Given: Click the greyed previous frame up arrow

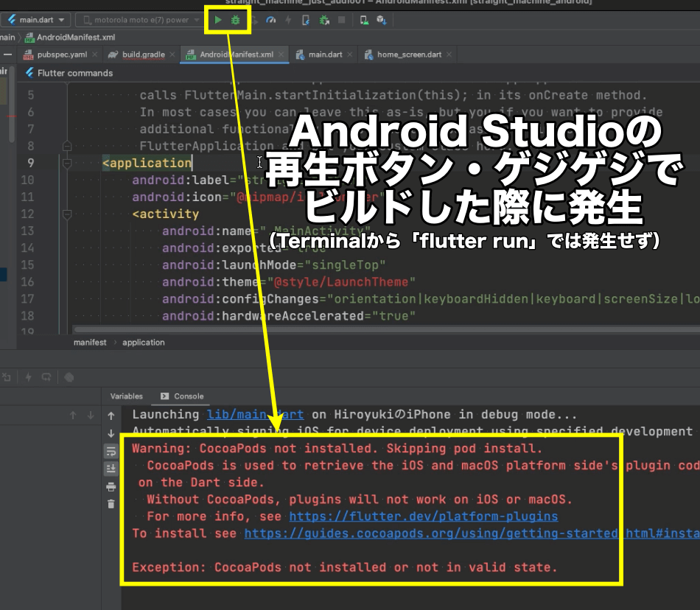Looking at the screenshot, I should pyautogui.click(x=73, y=416).
